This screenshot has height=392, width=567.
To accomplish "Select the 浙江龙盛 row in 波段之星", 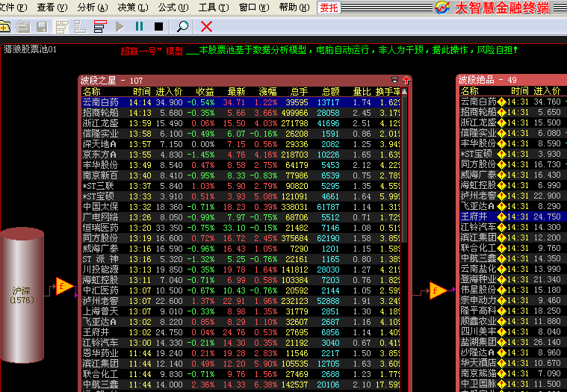I will tap(241, 123).
